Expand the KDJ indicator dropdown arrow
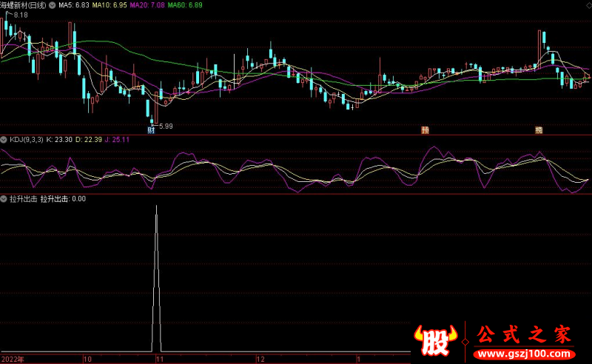 point(4,139)
